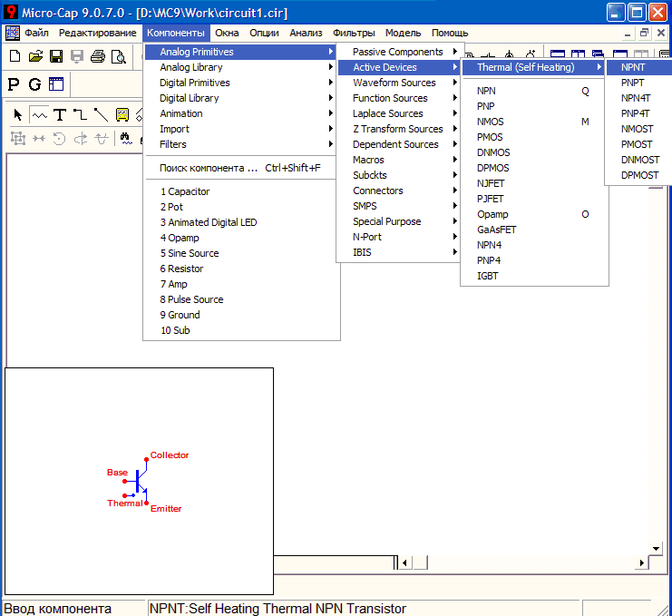Minimize the inner document window

[628, 33]
